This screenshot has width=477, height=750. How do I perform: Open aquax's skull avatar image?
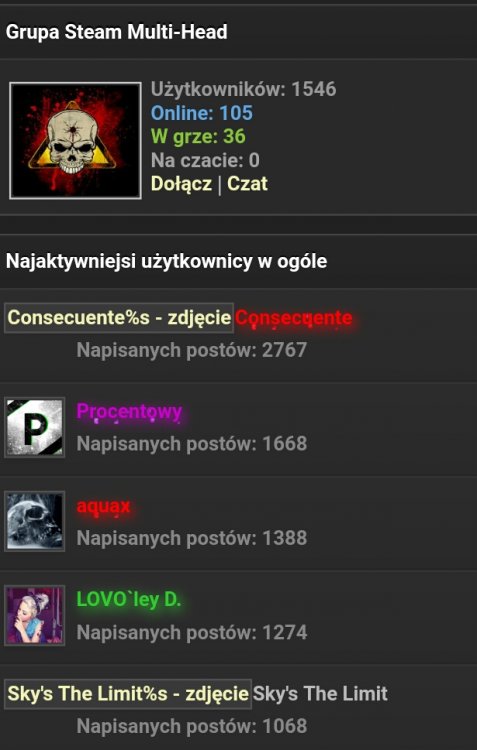click(x=34, y=521)
